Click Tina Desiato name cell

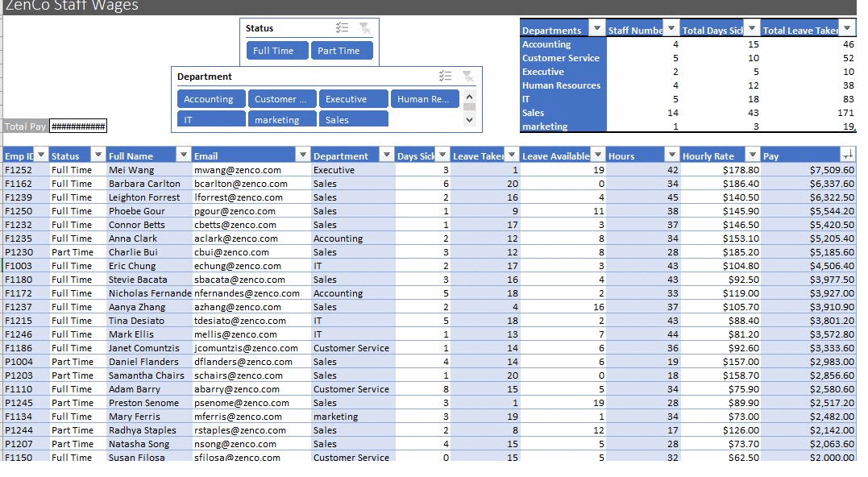tap(148, 321)
